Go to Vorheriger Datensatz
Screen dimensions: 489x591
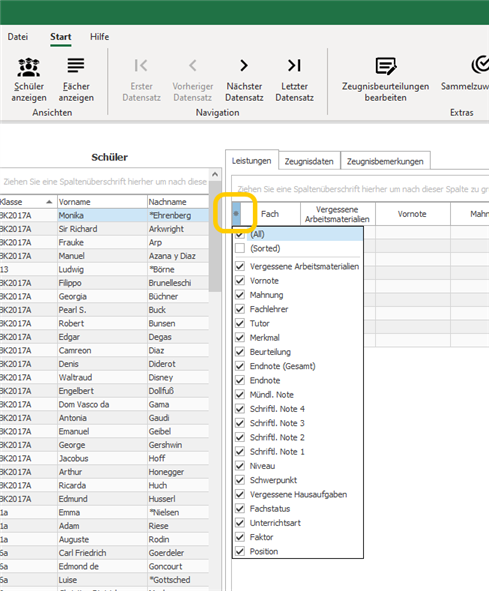(x=193, y=80)
